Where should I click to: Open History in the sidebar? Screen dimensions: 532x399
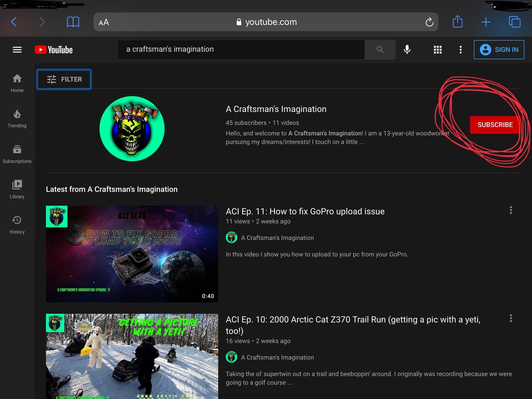[17, 225]
